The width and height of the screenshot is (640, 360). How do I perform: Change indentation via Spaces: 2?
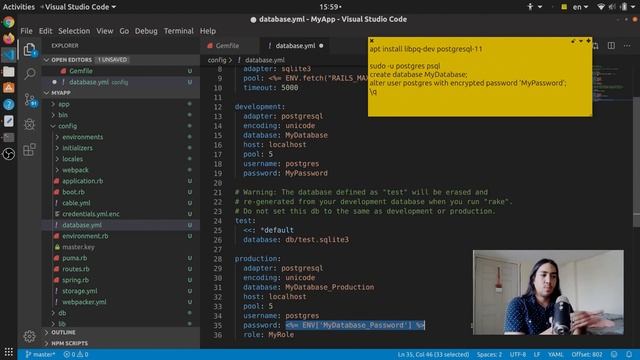[x=489, y=354]
